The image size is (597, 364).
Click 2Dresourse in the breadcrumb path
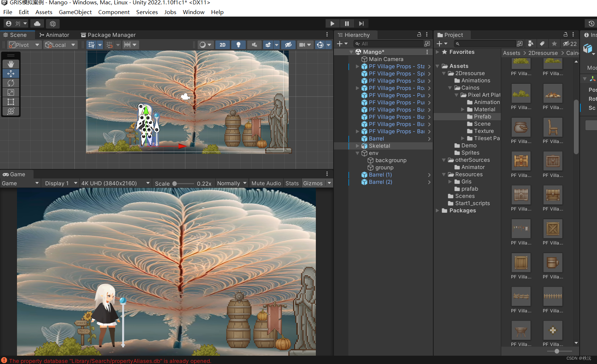[x=543, y=53]
